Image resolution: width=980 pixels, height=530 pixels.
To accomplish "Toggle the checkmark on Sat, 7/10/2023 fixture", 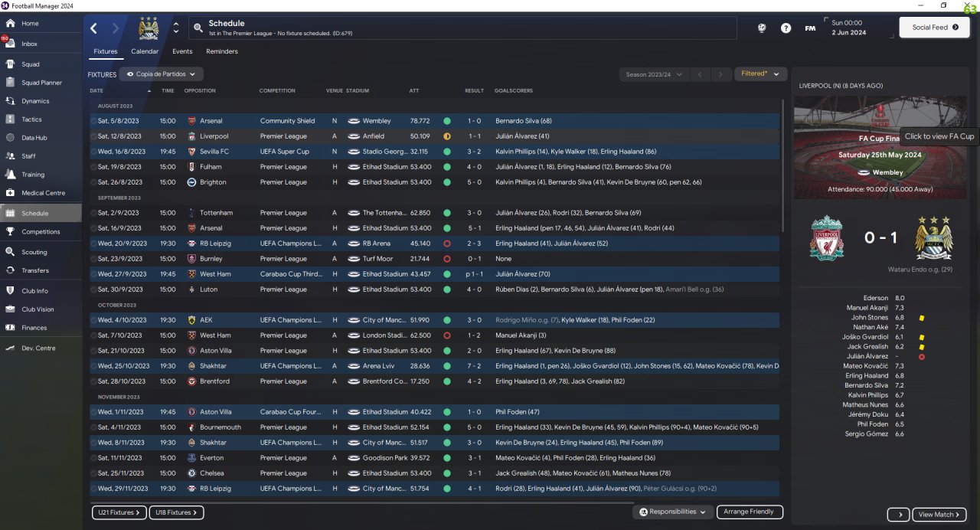I will pyautogui.click(x=93, y=335).
